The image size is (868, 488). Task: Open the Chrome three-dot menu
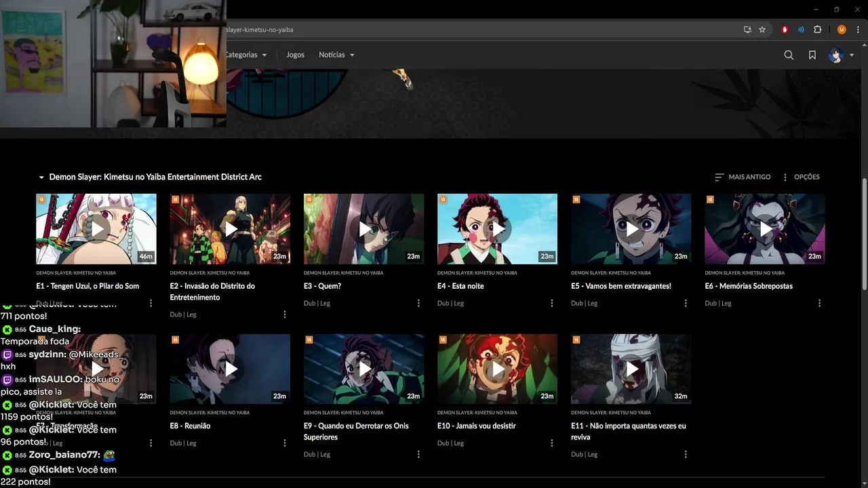(x=858, y=30)
